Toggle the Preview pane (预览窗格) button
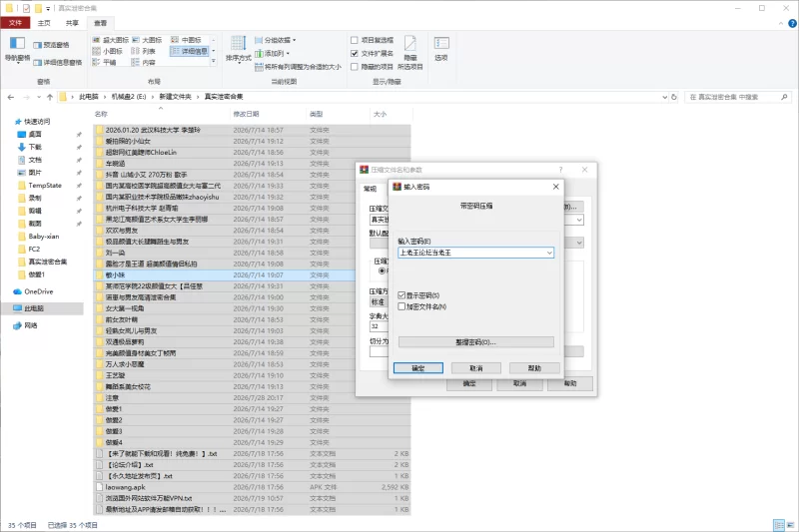This screenshot has width=799, height=532. 52,45
